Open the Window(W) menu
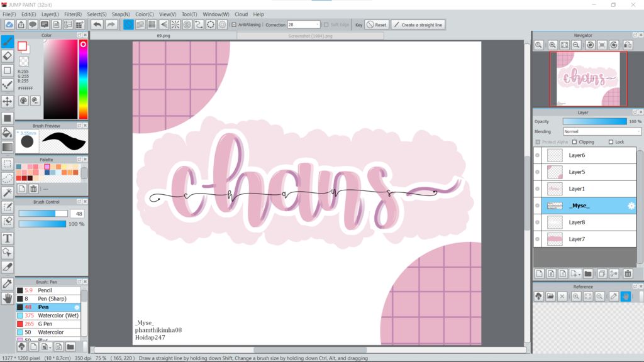 pos(216,14)
